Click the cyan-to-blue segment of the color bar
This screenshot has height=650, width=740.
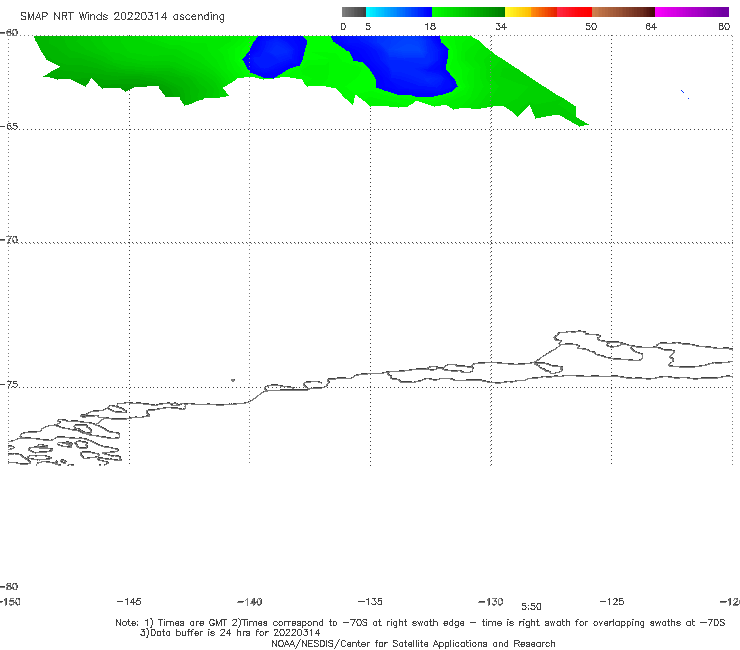click(399, 12)
